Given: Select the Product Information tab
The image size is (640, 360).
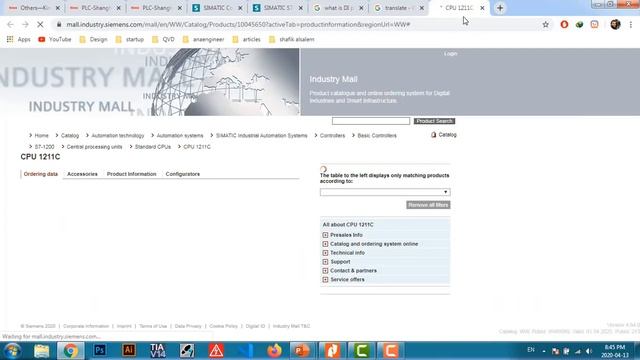Looking at the screenshot, I should (131, 174).
